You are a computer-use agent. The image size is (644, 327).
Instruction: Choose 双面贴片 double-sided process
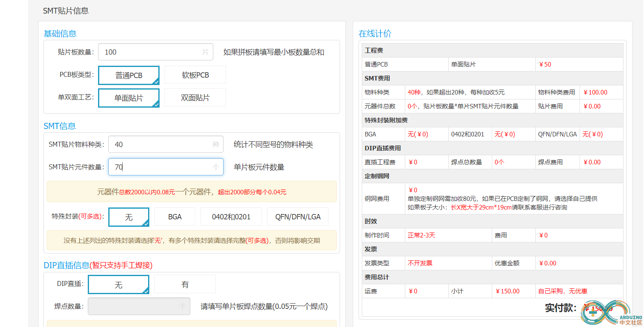(x=195, y=97)
